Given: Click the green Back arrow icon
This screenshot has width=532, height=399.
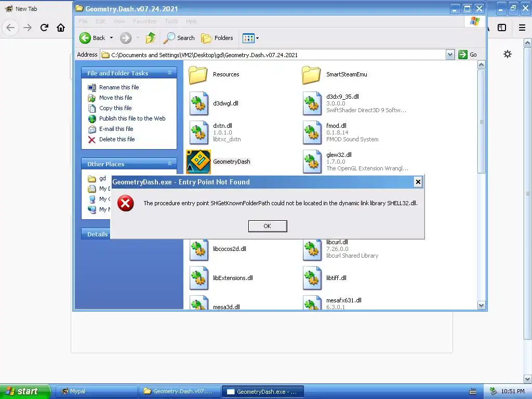Looking at the screenshot, I should pyautogui.click(x=85, y=38).
